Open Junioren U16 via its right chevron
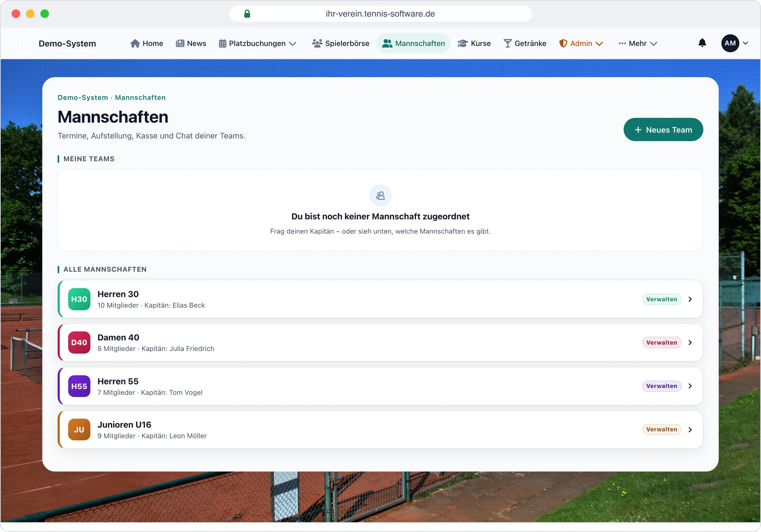Image resolution: width=761 pixels, height=532 pixels. (x=690, y=430)
